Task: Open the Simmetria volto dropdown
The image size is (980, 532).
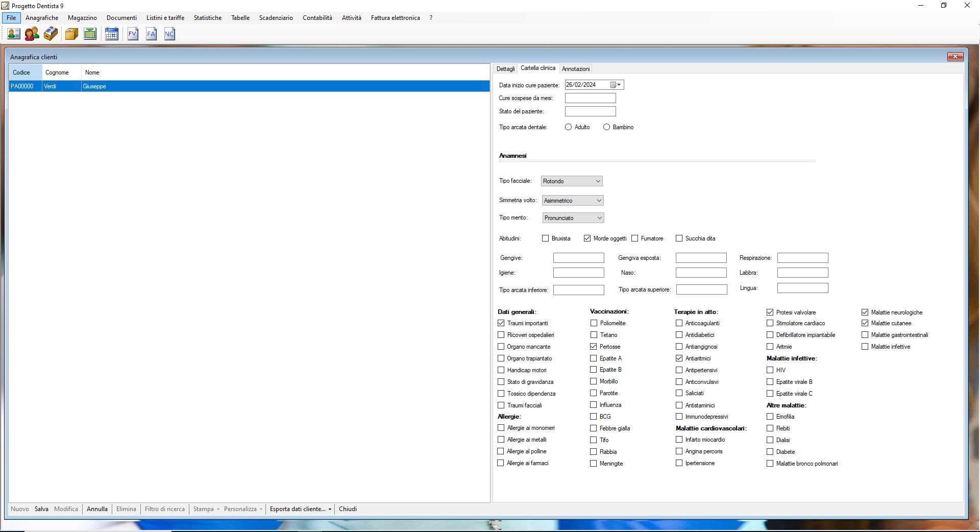Action: pos(573,201)
